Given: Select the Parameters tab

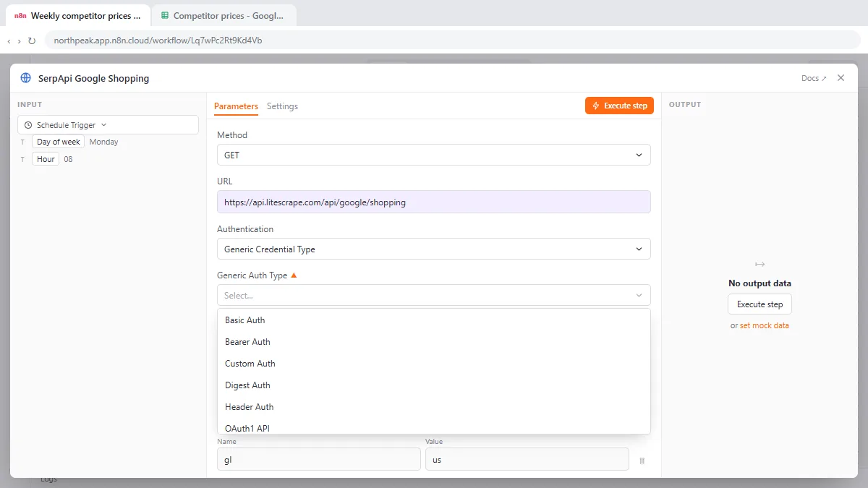Looking at the screenshot, I should pos(236,106).
